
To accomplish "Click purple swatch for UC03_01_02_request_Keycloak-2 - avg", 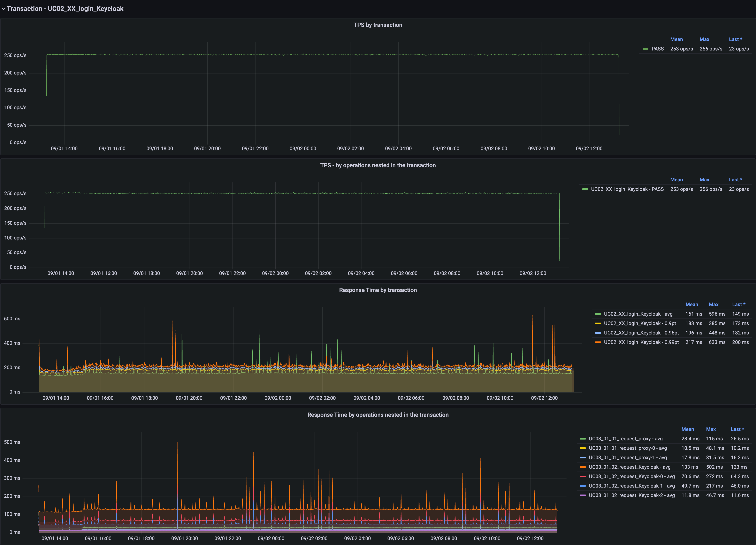I will tap(583, 495).
